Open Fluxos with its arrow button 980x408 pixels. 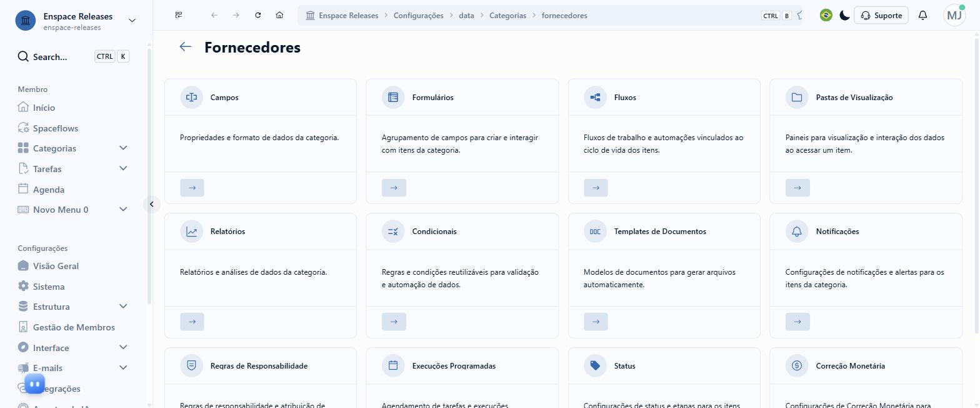coord(596,188)
